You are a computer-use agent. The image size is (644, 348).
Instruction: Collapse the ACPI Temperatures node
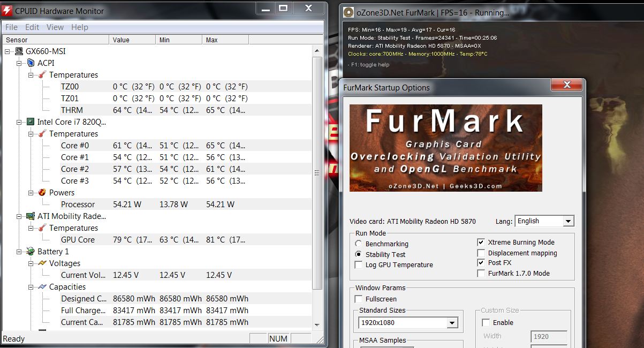[x=31, y=75]
